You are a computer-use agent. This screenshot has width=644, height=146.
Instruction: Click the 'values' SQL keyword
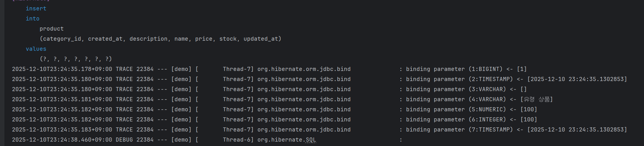(x=36, y=49)
